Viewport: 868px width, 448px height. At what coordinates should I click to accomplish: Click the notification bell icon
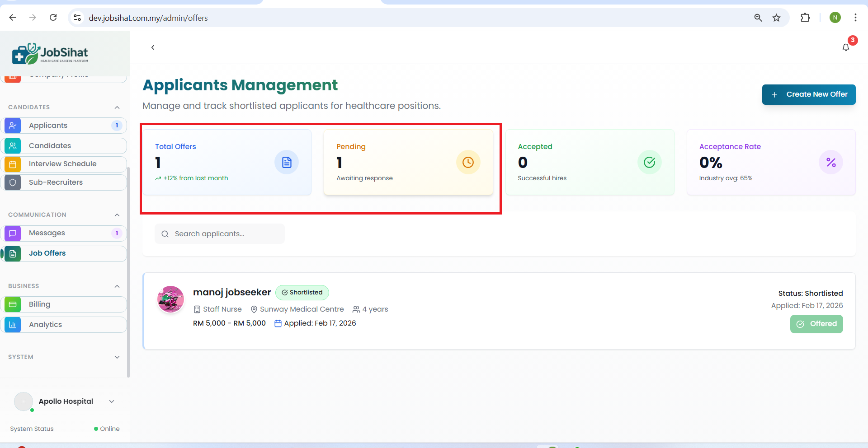pyautogui.click(x=845, y=47)
